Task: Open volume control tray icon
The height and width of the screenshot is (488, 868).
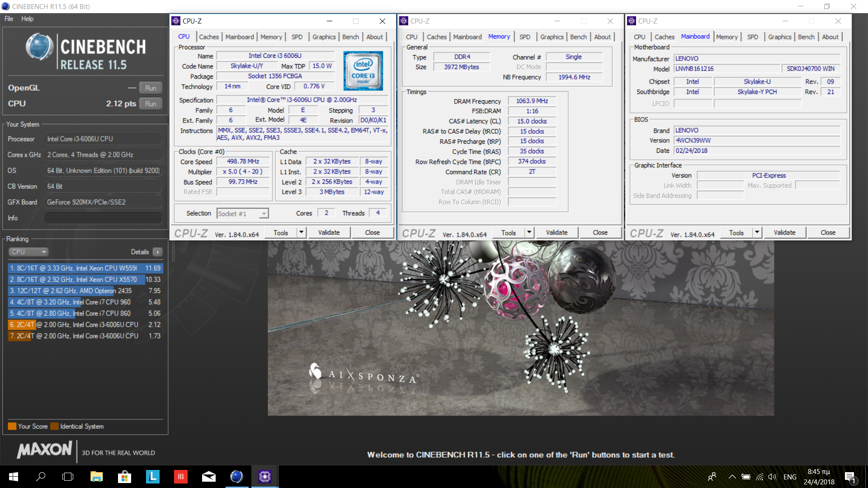Action: click(x=772, y=477)
